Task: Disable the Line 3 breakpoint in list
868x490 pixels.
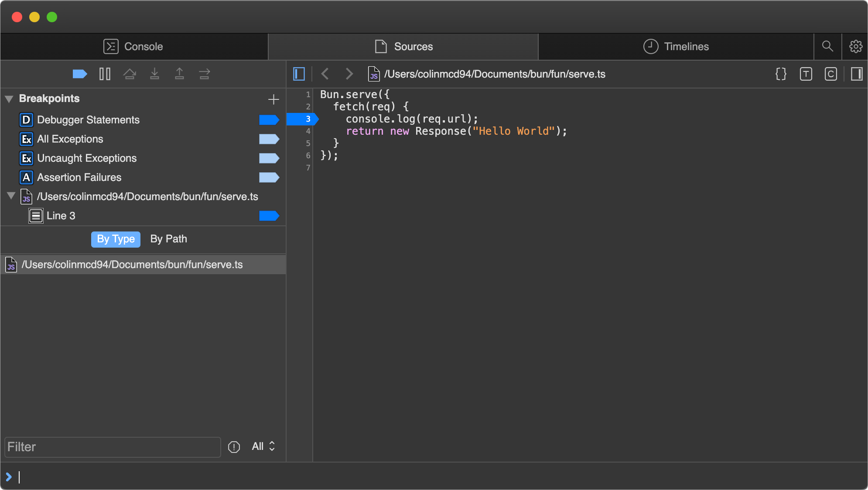Action: (x=269, y=216)
